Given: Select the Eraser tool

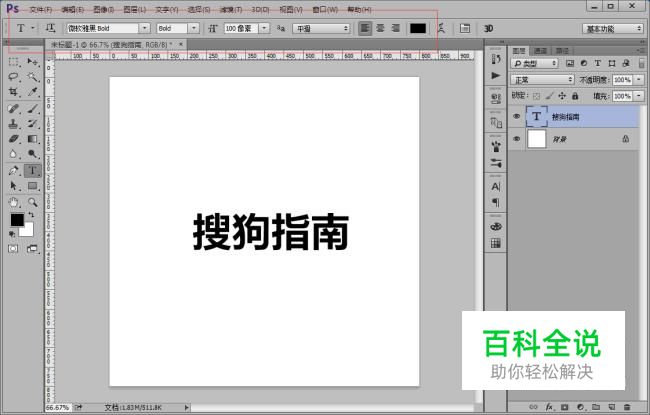Looking at the screenshot, I should 13,139.
